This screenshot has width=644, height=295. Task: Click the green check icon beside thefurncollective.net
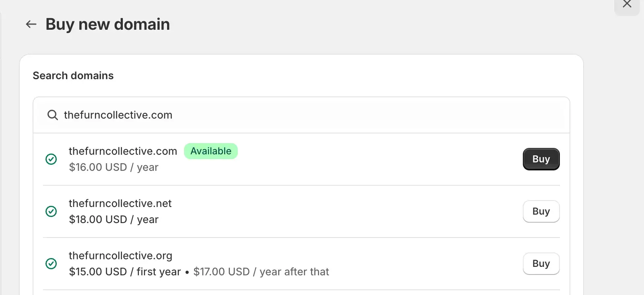pyautogui.click(x=51, y=211)
